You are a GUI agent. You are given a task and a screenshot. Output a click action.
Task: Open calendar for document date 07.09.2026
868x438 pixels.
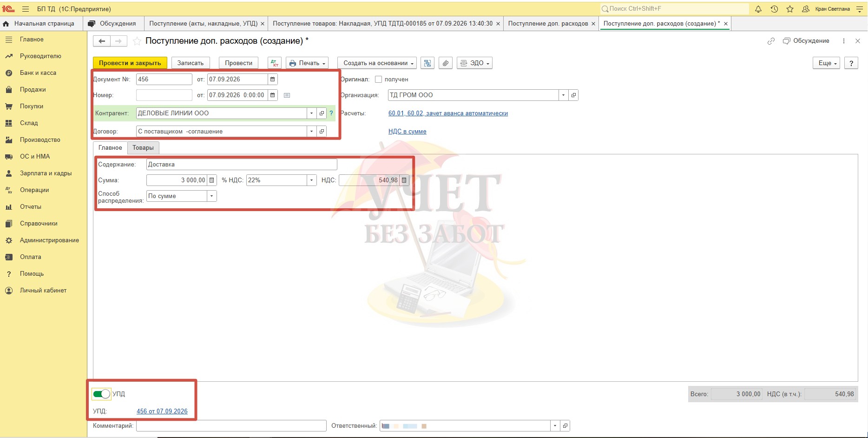point(273,79)
